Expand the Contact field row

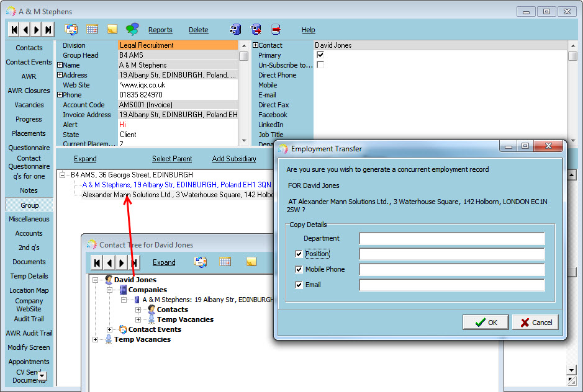[255, 45]
